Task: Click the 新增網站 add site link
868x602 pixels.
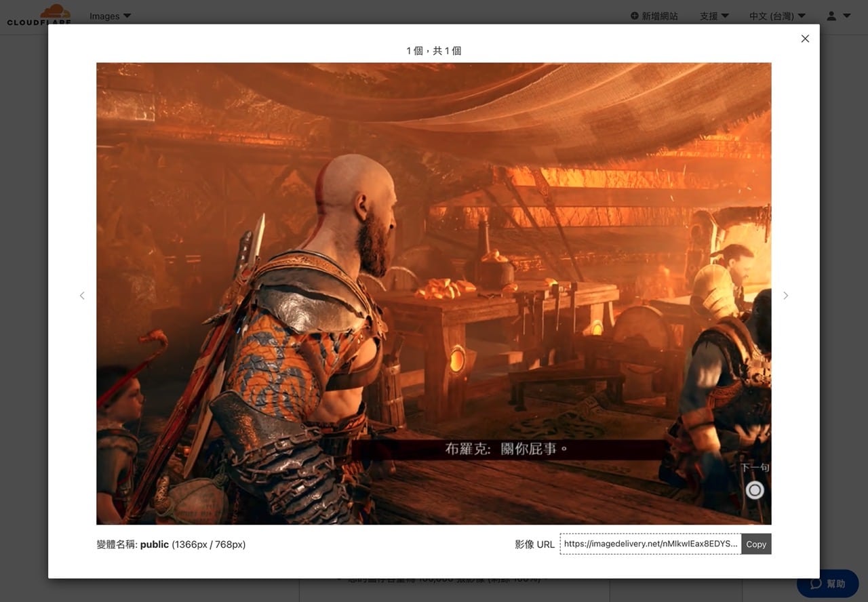Action: 654,16
